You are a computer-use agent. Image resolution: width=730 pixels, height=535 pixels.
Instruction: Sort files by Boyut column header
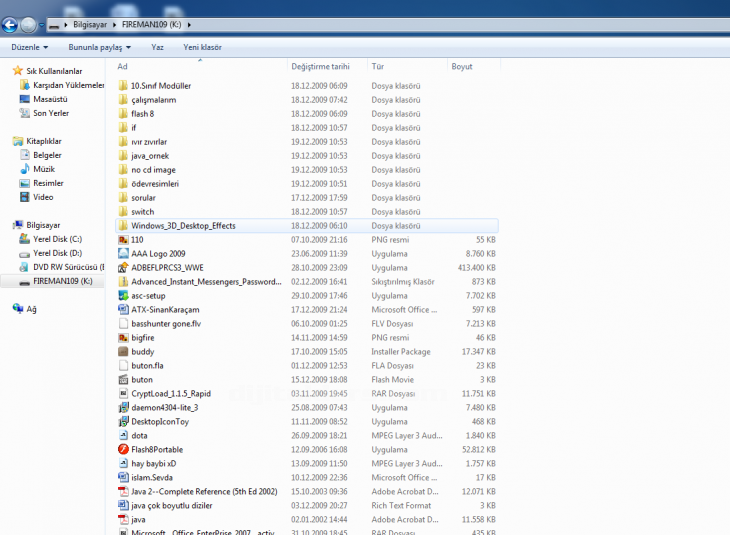click(x=462, y=66)
